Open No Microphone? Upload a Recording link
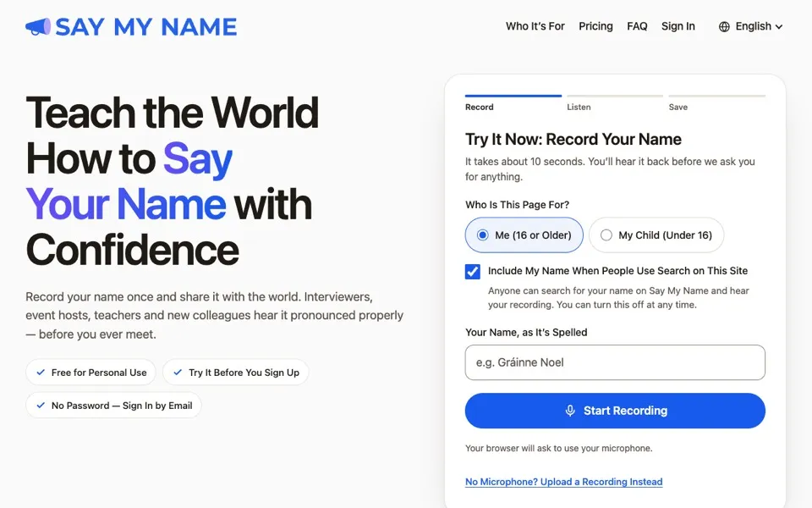The width and height of the screenshot is (812, 508). point(563,482)
